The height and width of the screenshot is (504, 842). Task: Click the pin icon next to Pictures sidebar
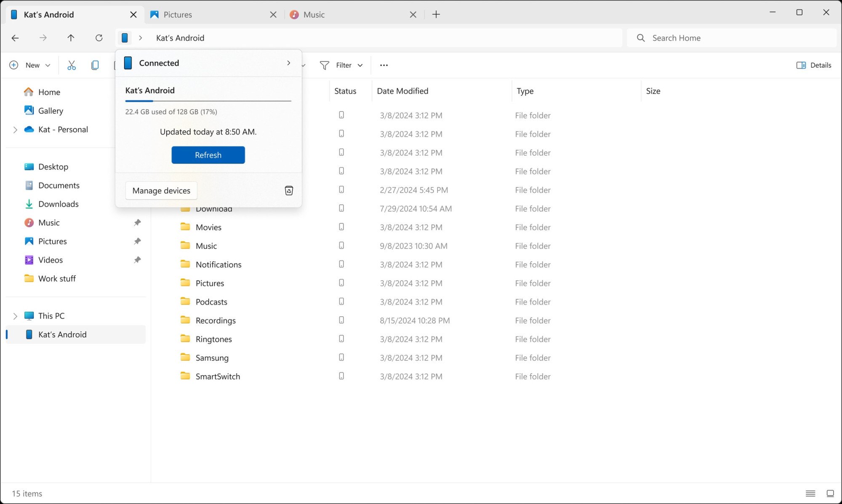coord(137,241)
